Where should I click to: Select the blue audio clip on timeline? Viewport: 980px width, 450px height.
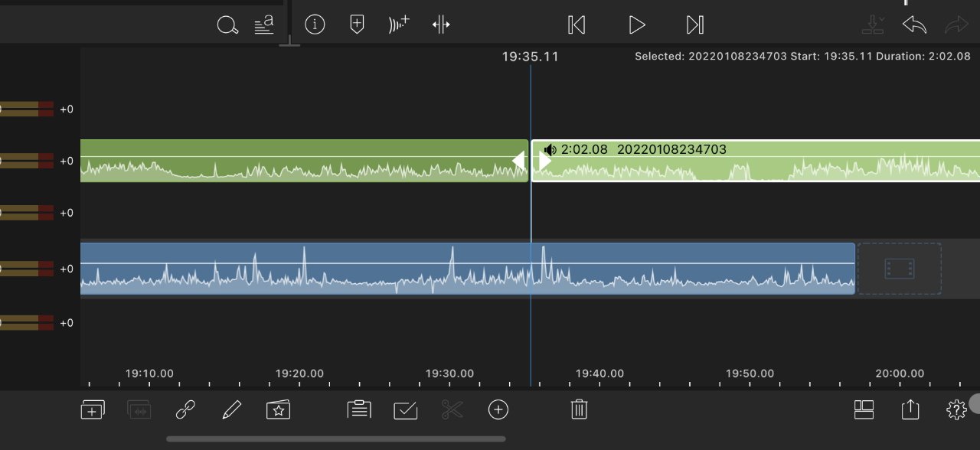(x=467, y=269)
